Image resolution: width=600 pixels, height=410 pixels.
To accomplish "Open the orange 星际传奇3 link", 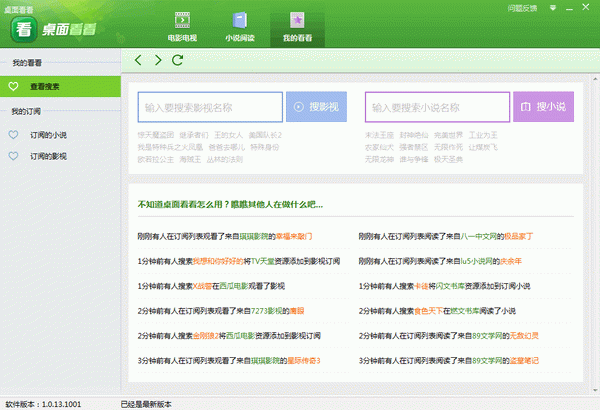I will [304, 361].
